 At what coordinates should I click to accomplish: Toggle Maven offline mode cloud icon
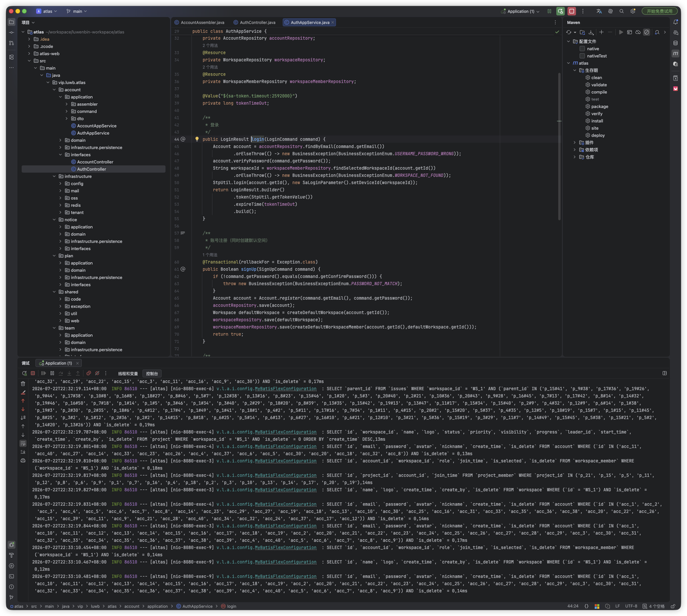pyautogui.click(x=638, y=32)
